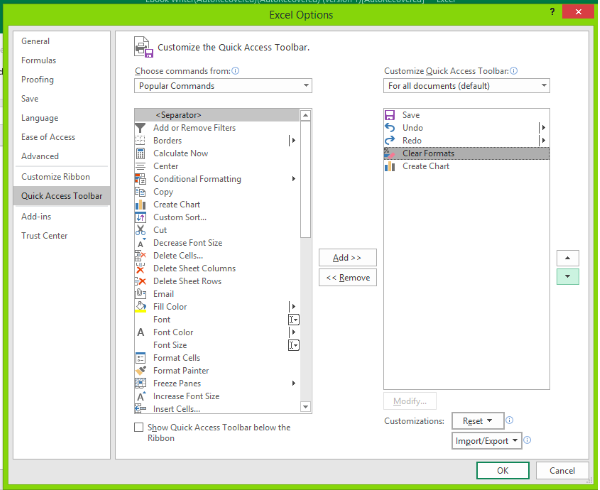The width and height of the screenshot is (600, 490).
Task: Click the Move Up arrow button
Action: [567, 258]
